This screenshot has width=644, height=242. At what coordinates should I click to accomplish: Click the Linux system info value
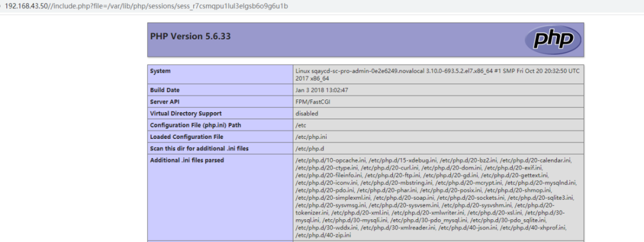[x=438, y=75]
